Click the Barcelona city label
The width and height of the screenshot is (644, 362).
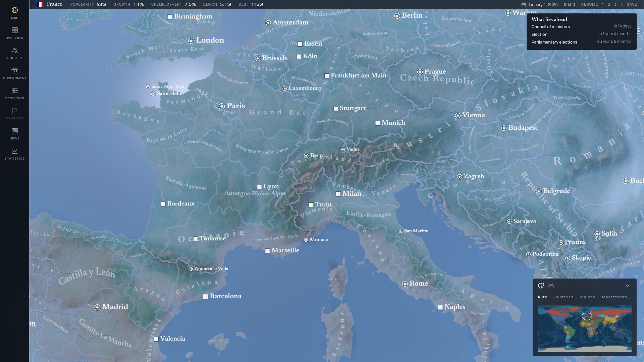point(225,296)
